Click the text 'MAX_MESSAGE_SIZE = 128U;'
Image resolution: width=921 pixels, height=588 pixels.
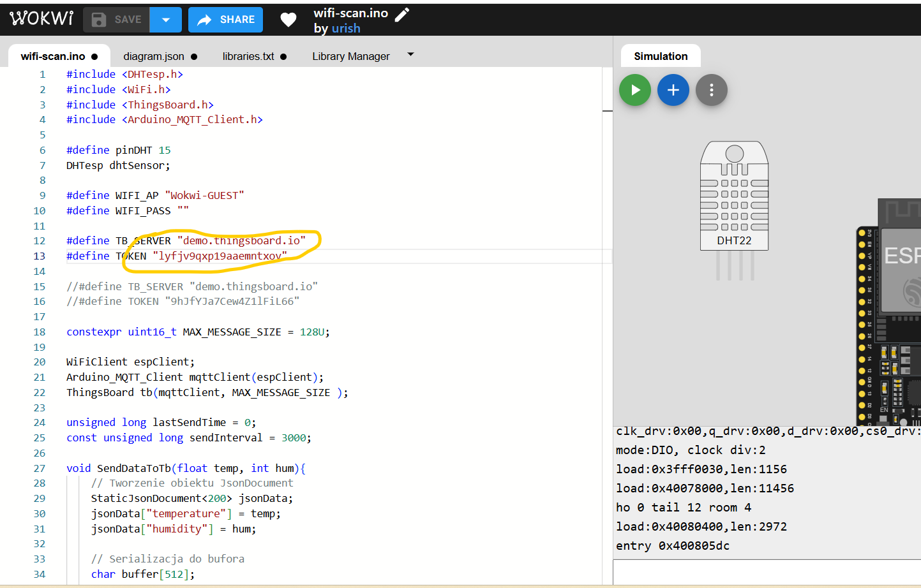(x=257, y=332)
